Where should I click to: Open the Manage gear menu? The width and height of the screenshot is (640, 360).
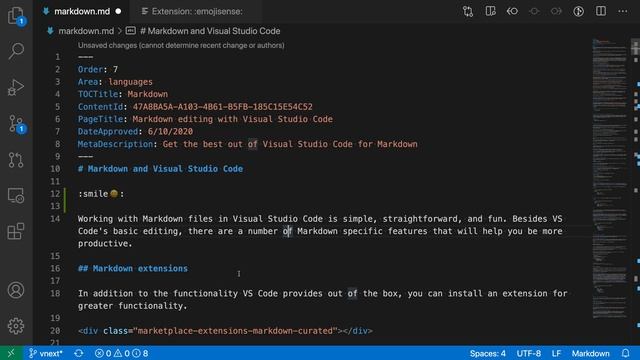coord(16,326)
